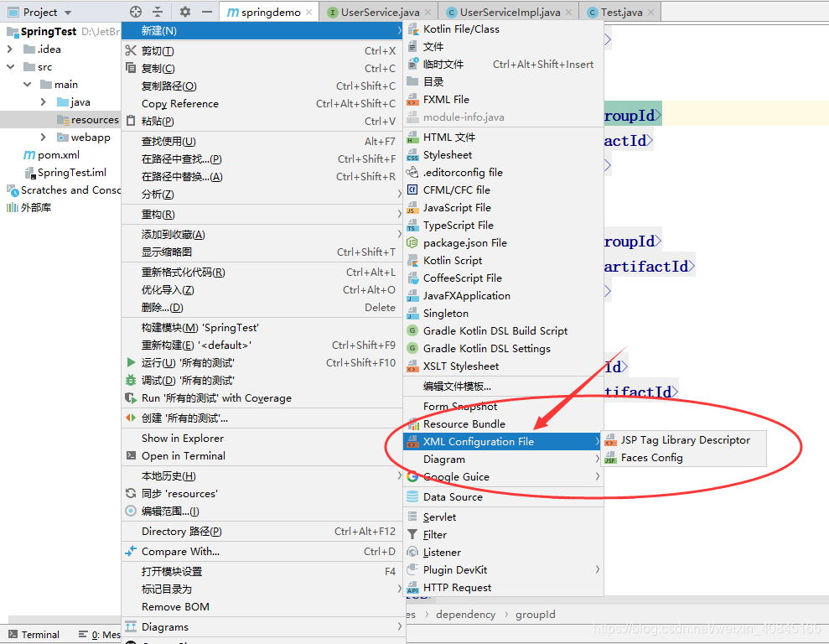
Task: Click the scissors icon beside 剪切(T)
Action: click(x=131, y=51)
